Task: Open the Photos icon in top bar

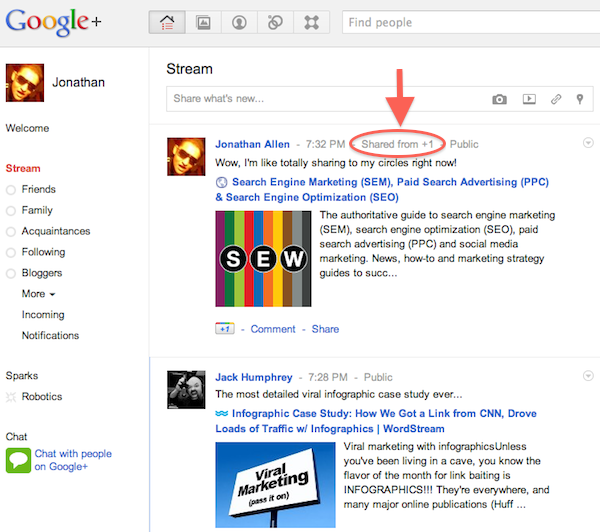Action: 203,22
